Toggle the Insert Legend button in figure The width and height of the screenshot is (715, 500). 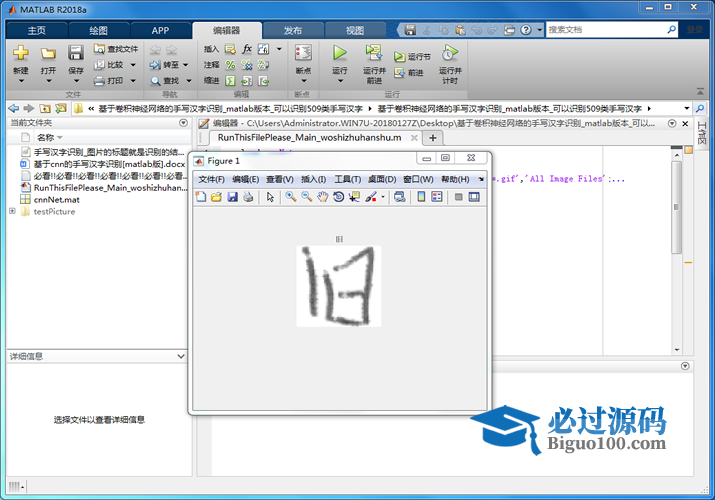pos(437,197)
